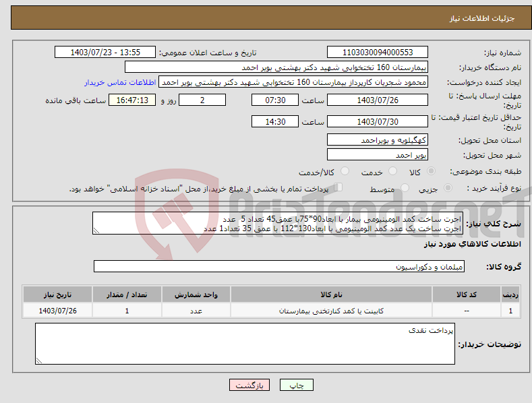Click the شرح کلی نیاز label
Screen dimensions: 532x403
point(494,224)
